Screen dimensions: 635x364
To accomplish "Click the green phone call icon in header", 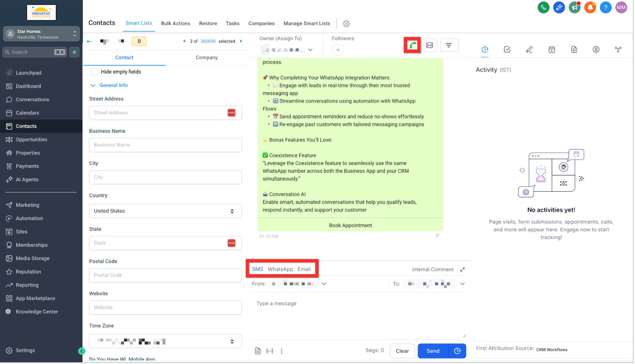I will pyautogui.click(x=544, y=7).
